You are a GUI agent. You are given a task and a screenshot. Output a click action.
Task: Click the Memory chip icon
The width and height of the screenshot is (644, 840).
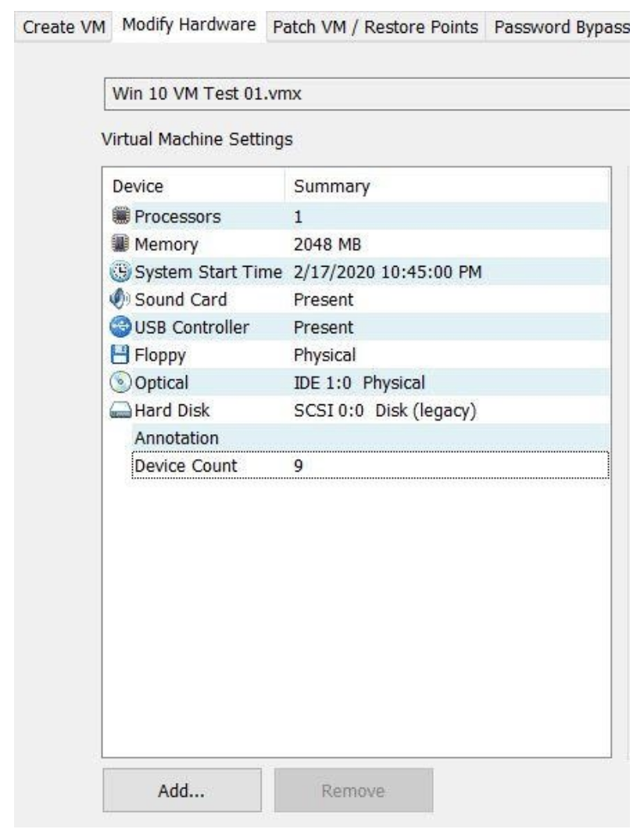[121, 245]
